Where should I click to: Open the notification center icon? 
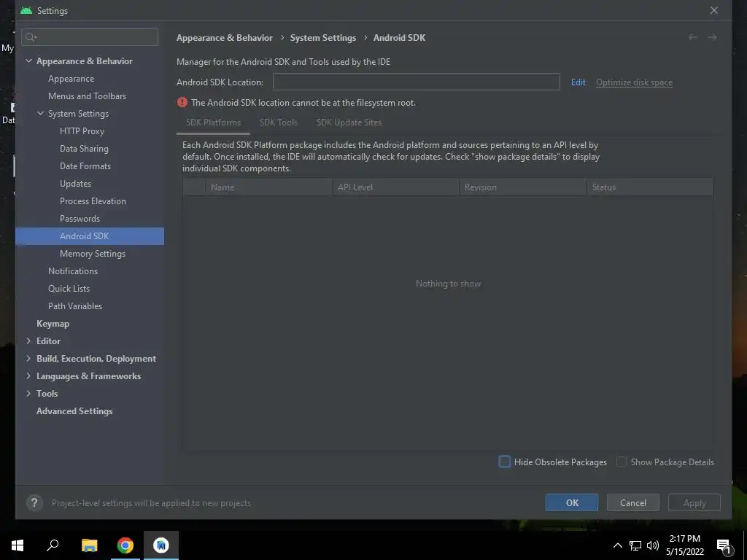(724, 545)
